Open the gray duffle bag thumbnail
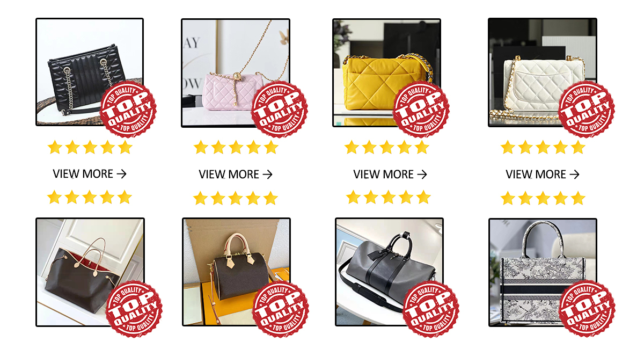The image size is (644, 349). [390, 272]
